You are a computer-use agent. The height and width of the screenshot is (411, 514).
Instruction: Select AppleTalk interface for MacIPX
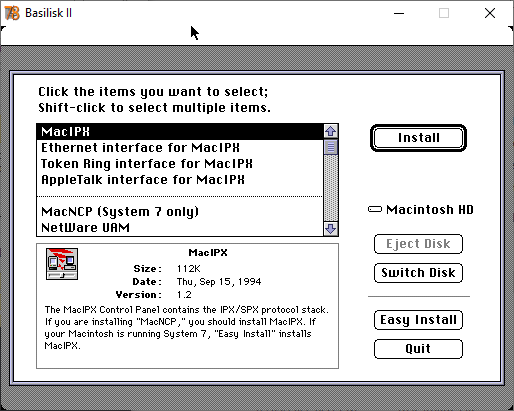tap(180, 180)
